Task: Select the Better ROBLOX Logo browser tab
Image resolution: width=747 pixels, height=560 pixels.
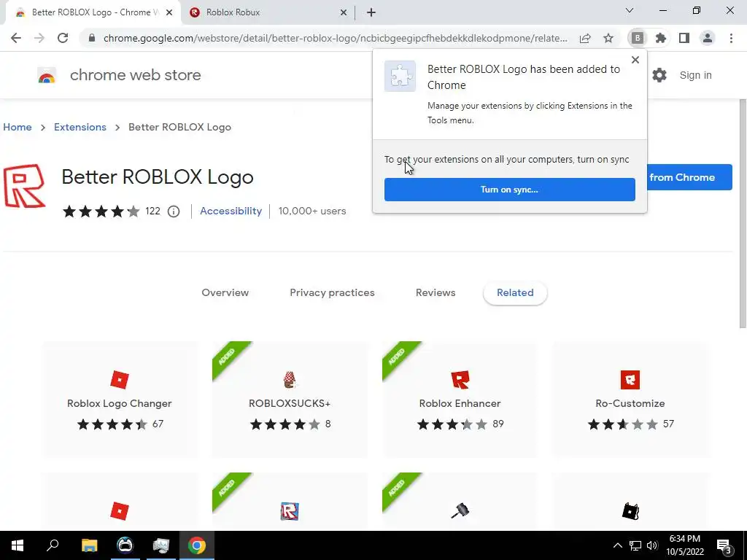Action: 93,12
